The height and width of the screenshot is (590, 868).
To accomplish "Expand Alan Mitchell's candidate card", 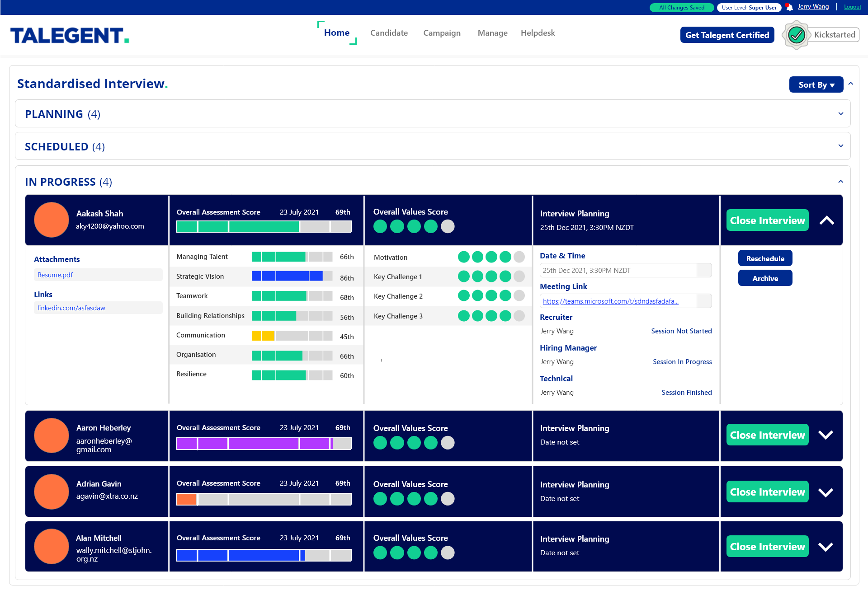I will [x=826, y=547].
